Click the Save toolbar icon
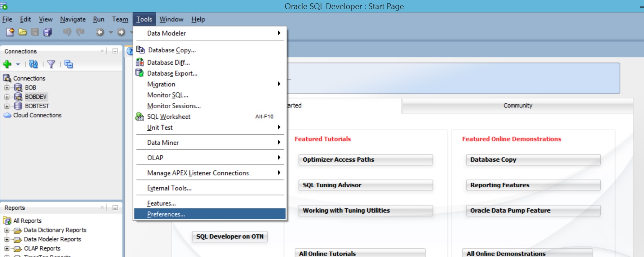This screenshot has width=644, height=257. [35, 32]
